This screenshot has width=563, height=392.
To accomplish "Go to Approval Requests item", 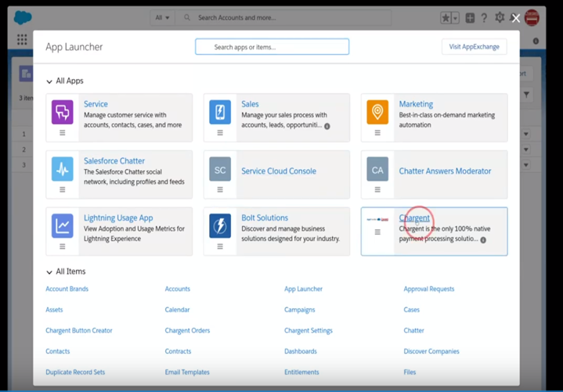I will pos(428,289).
